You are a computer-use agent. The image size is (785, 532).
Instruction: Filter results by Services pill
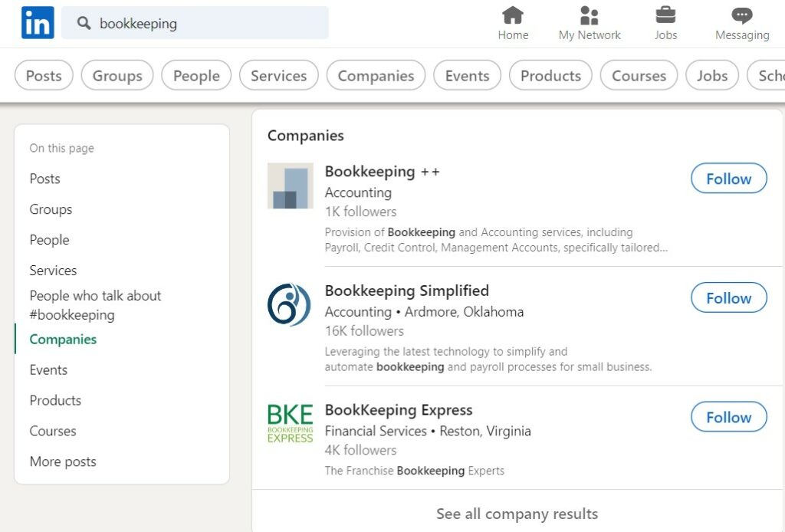279,76
